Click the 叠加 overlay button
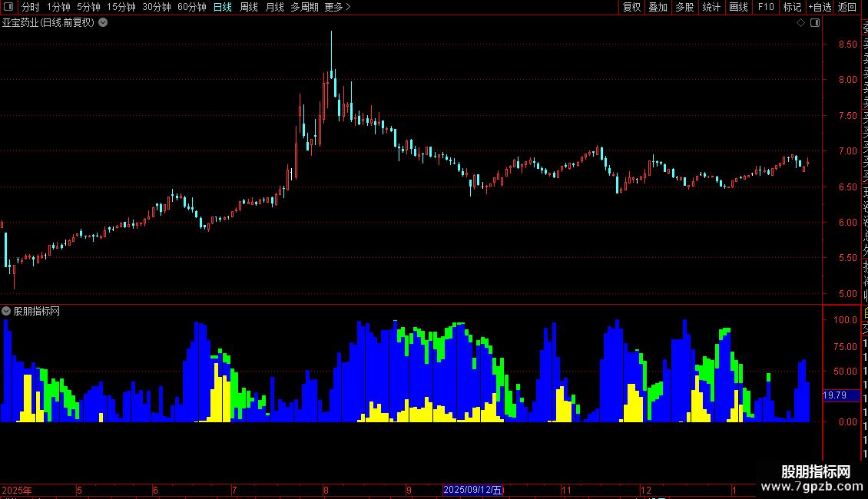 pyautogui.click(x=658, y=7)
